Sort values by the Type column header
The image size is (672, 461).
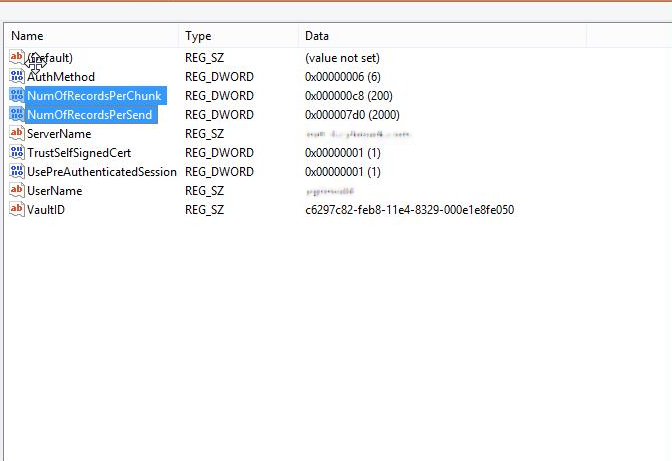(238, 36)
